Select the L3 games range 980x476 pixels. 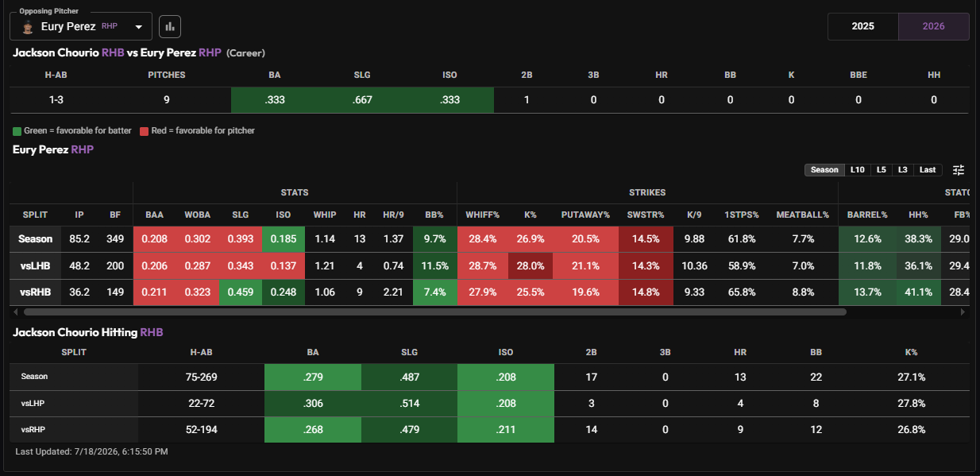[902, 170]
